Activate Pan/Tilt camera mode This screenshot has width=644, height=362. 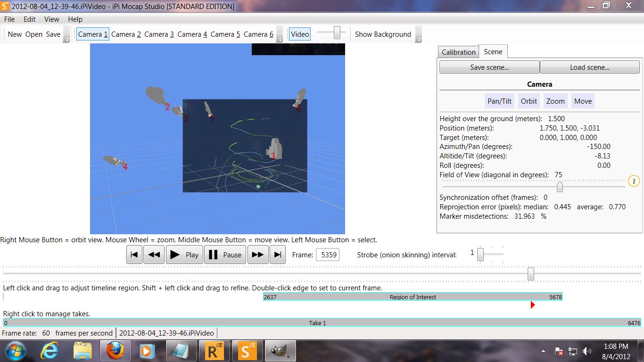point(500,101)
